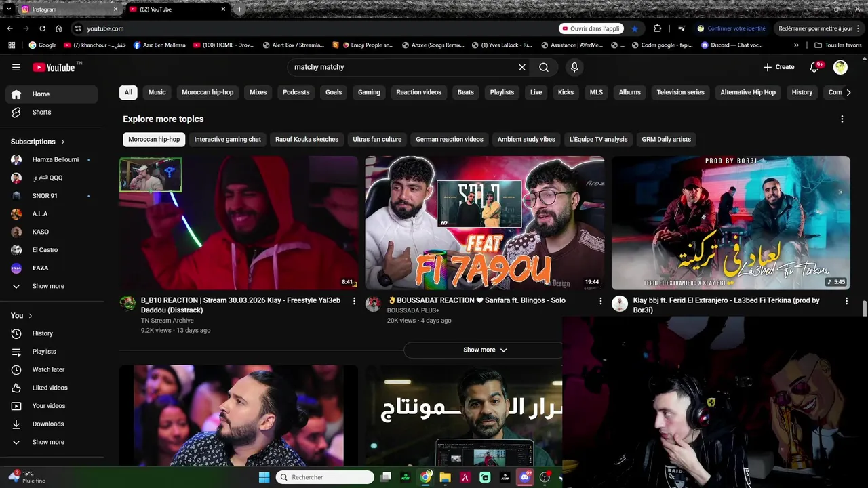Viewport: 868px width, 488px height.
Task: Open Windows Start menu
Action: coord(264,477)
